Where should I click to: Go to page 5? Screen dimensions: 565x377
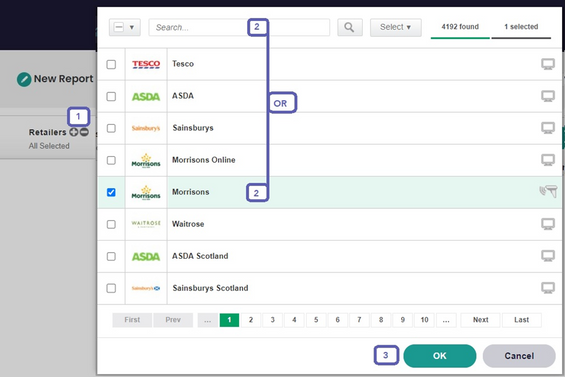coord(316,320)
